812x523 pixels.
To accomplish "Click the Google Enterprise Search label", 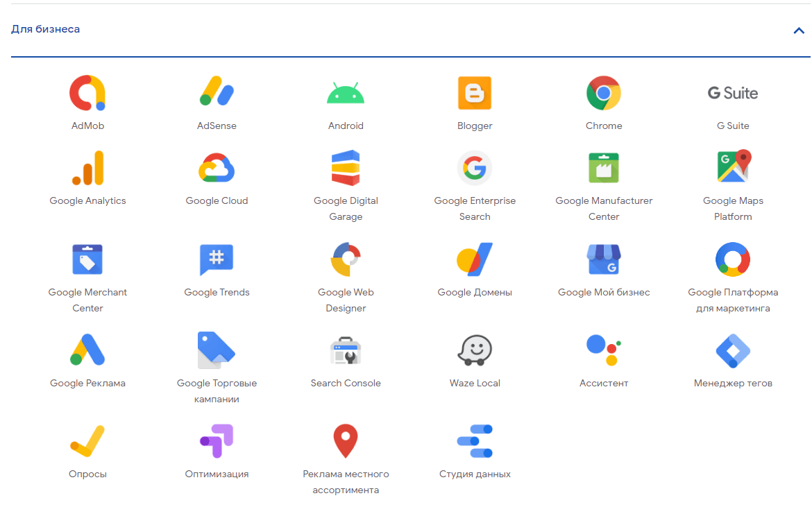I will click(x=474, y=209).
